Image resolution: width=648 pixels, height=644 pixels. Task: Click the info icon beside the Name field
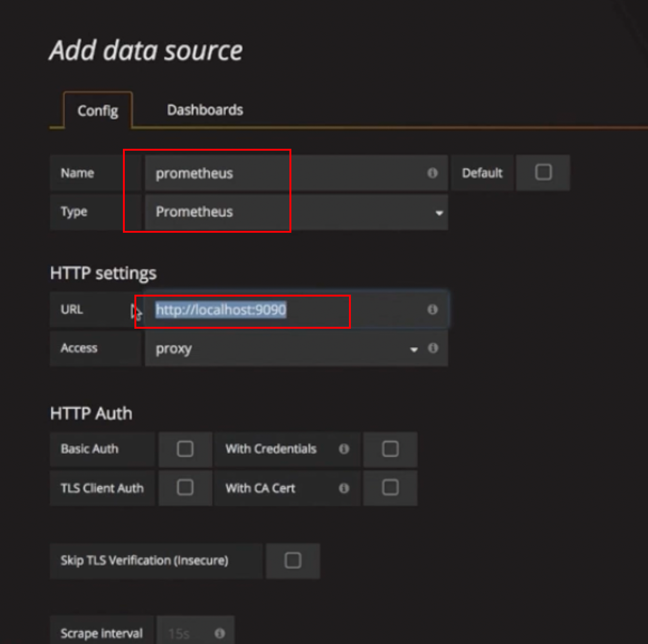coord(432,173)
